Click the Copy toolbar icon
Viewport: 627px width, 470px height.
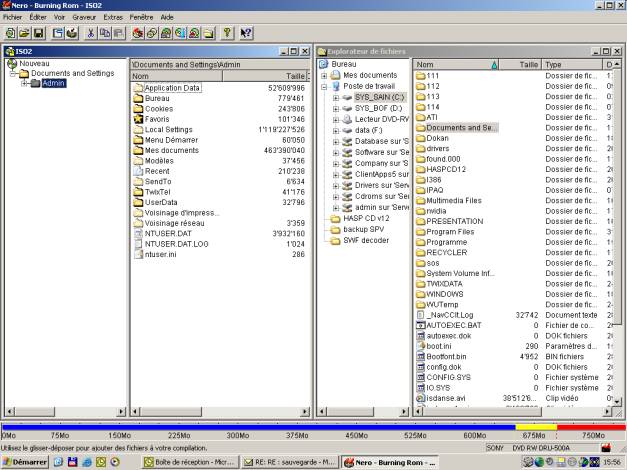point(105,33)
